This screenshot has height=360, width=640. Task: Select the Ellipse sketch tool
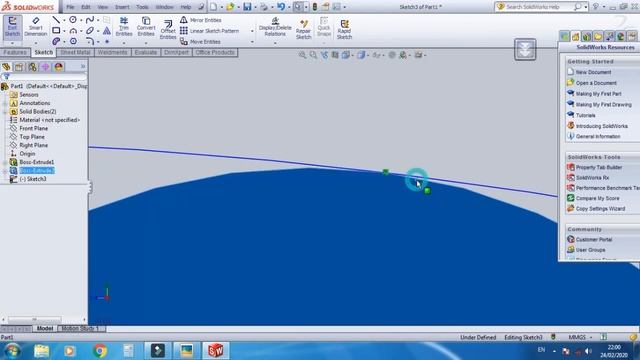(89, 31)
